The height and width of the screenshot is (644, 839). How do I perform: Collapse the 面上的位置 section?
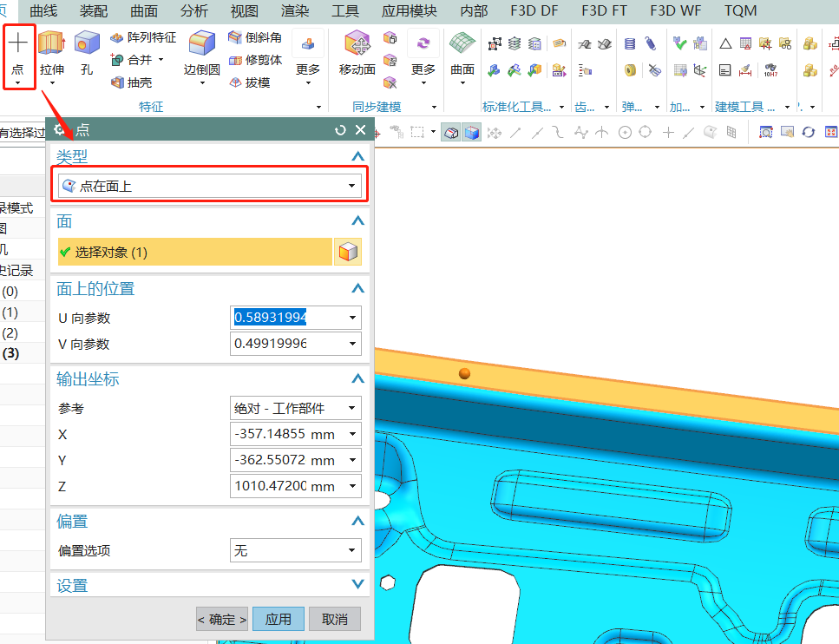click(357, 288)
